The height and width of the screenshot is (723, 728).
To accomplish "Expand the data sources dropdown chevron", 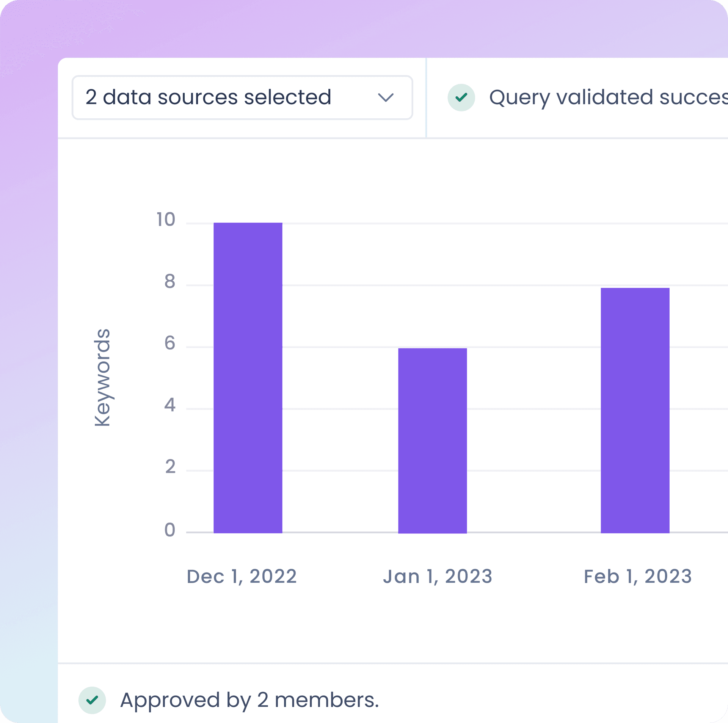I will pos(386,97).
